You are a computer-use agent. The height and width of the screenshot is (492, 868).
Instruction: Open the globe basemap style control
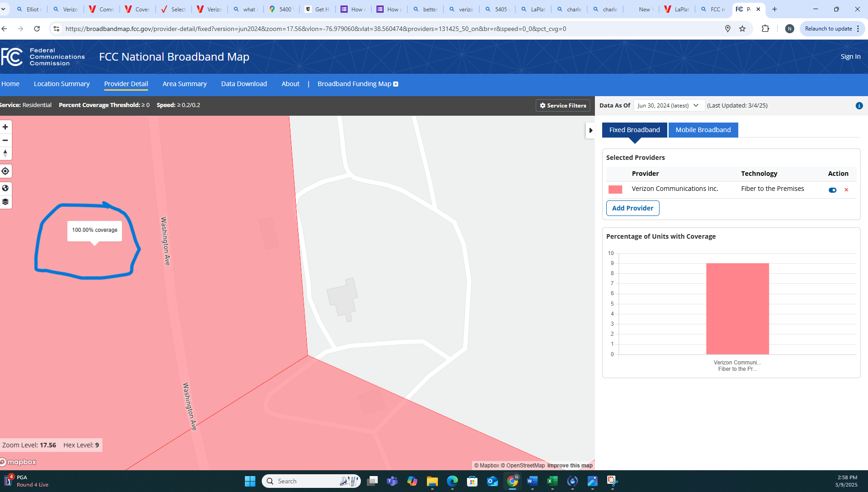point(5,187)
